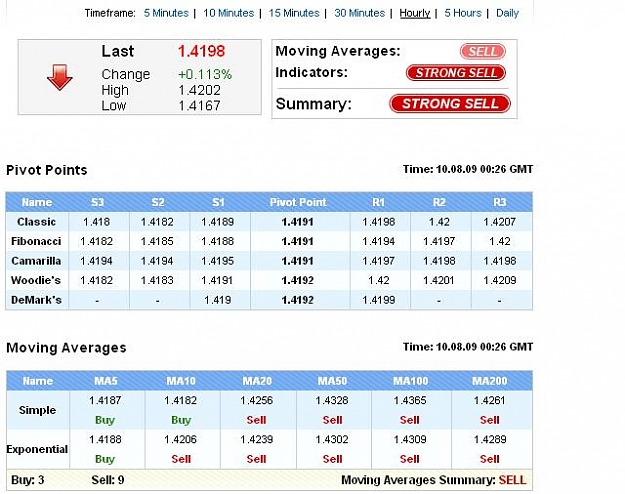Click the S2 column header
The image size is (625, 494).
coord(158,202)
